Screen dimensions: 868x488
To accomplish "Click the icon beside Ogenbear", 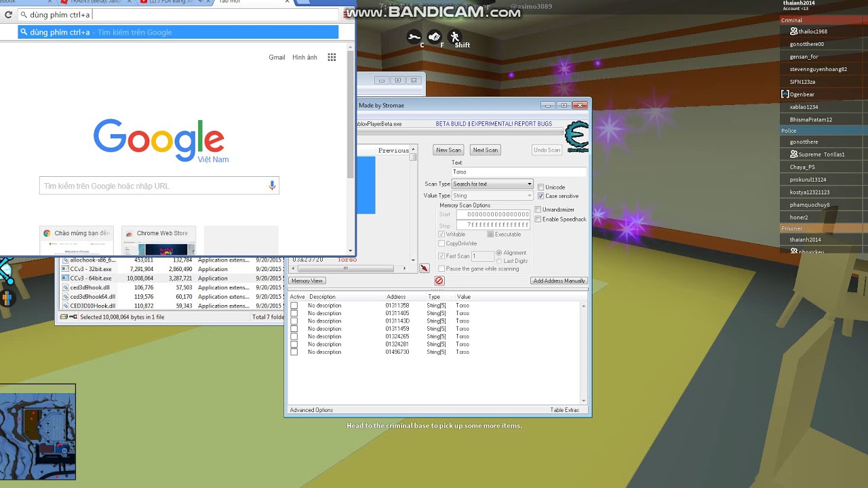I will click(x=785, y=94).
